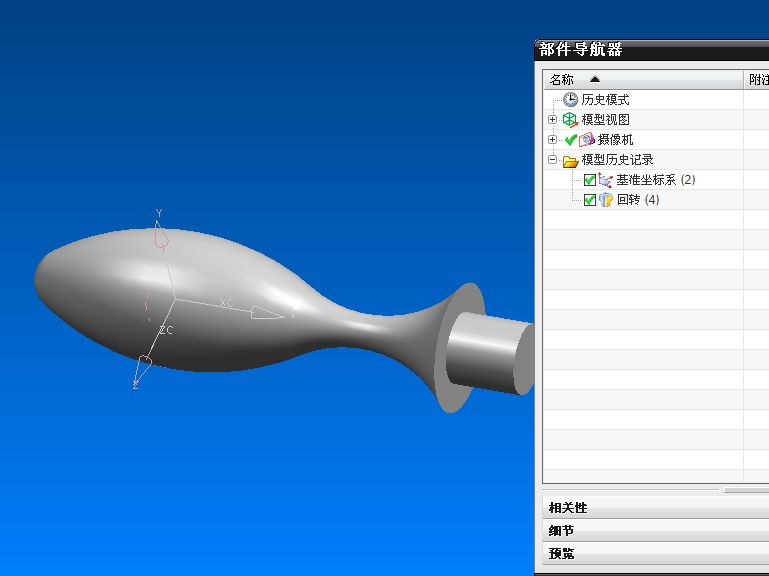
Task: Click the History Mode clock icon
Action: pyautogui.click(x=570, y=100)
